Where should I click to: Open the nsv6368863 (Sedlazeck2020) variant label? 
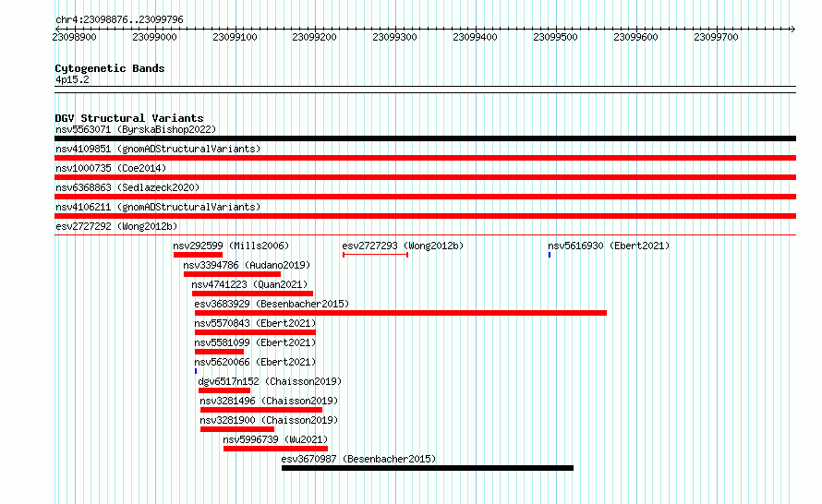127,187
